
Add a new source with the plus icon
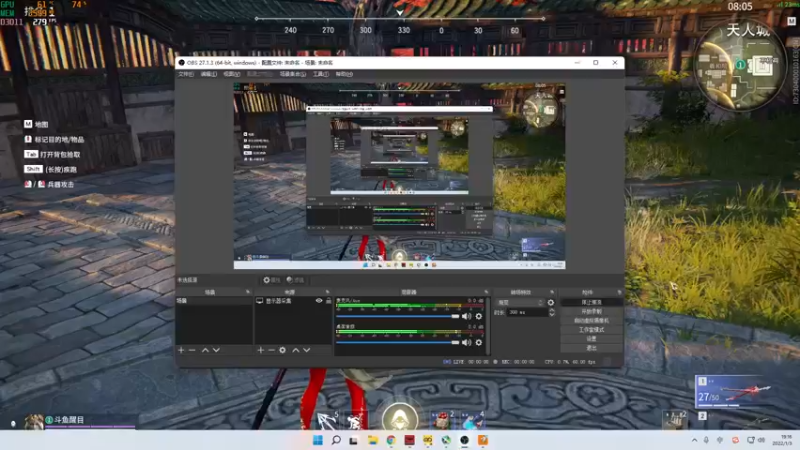(261, 350)
